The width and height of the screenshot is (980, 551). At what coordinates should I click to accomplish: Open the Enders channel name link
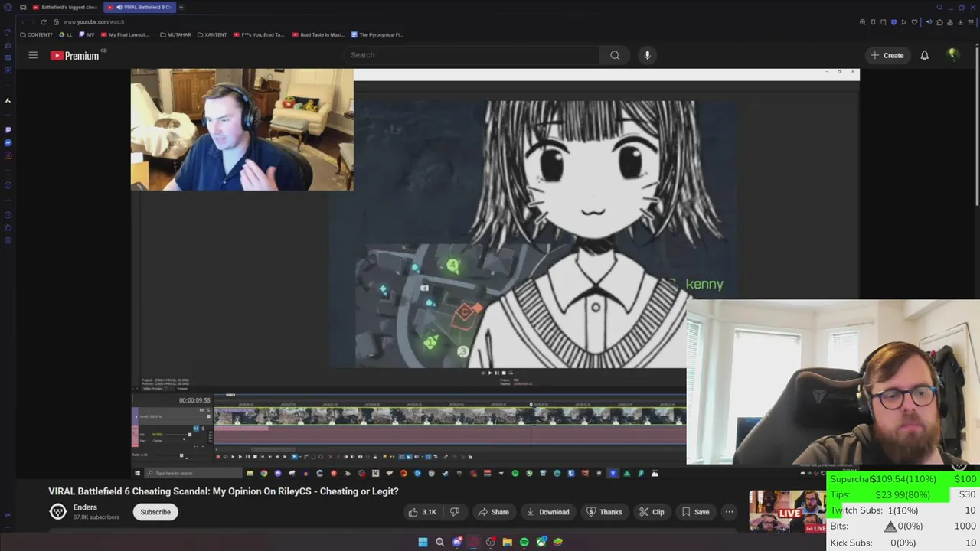[x=85, y=507]
